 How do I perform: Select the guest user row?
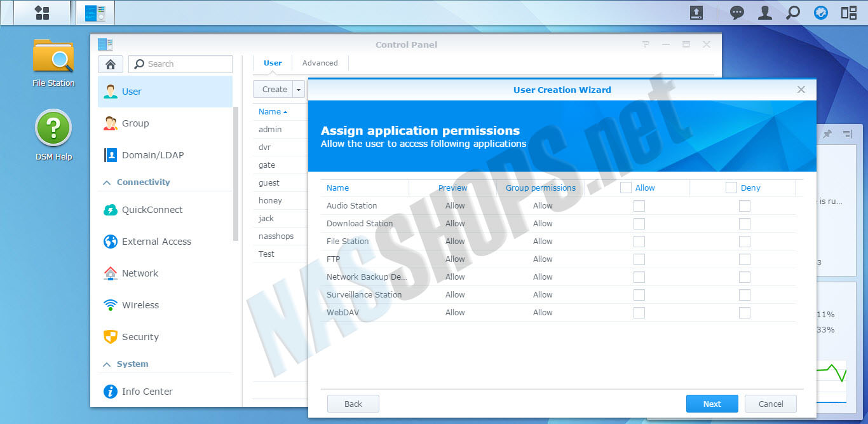280,183
